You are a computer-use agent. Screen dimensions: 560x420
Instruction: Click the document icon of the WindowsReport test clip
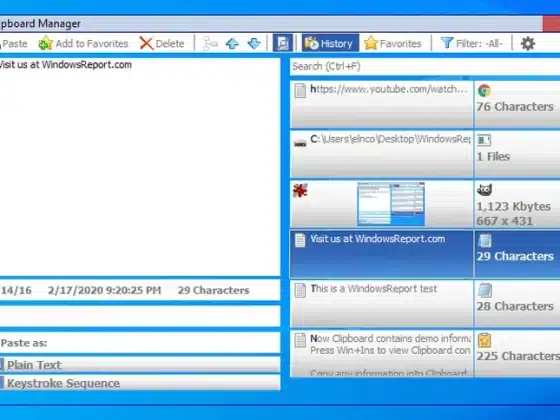coord(300,290)
